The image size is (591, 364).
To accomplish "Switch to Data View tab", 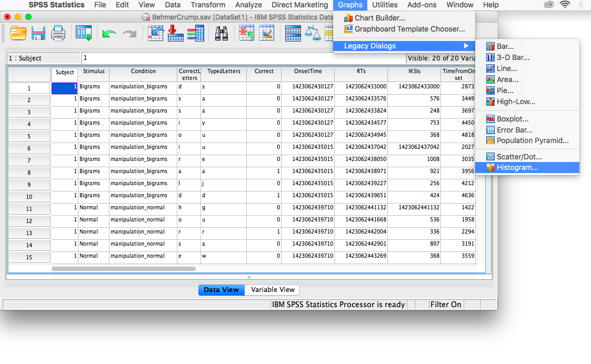I will point(221,290).
